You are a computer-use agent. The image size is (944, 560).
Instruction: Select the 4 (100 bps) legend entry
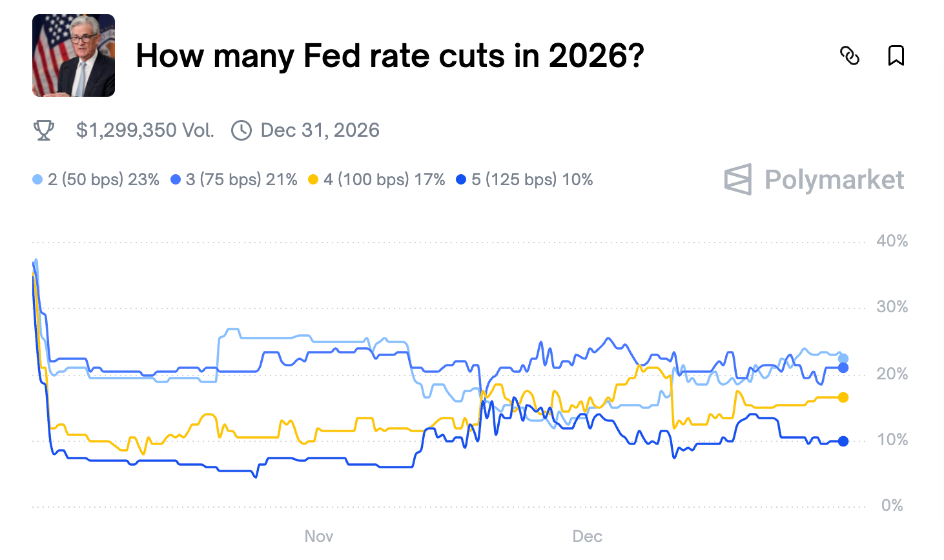[377, 179]
